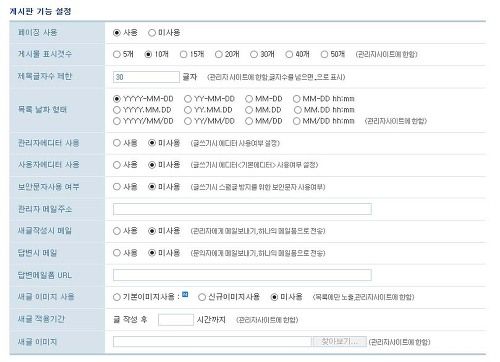Select MM/DD hh:mm date format
Screen dimensions: 500x362
[x=297, y=121]
